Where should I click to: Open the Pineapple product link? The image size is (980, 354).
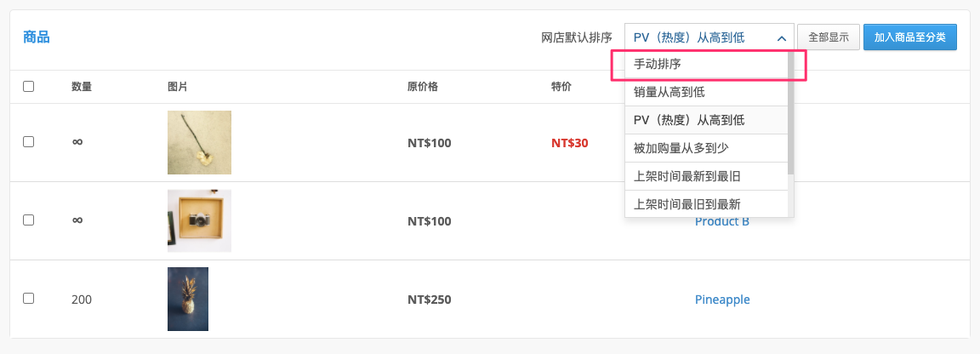pos(722,300)
